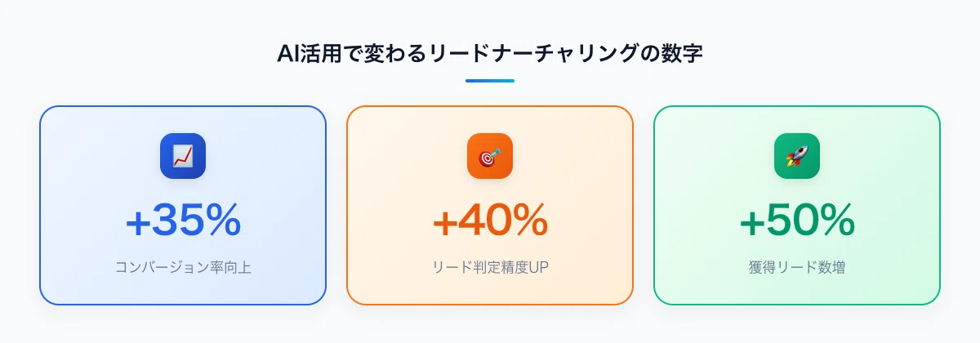Select the +35% statistic figure

(183, 220)
